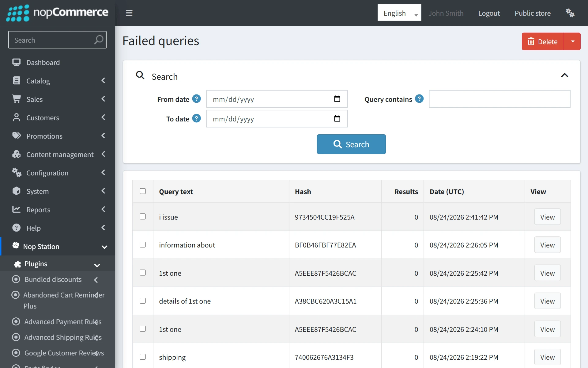This screenshot has height=368, width=588.
Task: Open the Promotions menu item
Action: (x=57, y=136)
